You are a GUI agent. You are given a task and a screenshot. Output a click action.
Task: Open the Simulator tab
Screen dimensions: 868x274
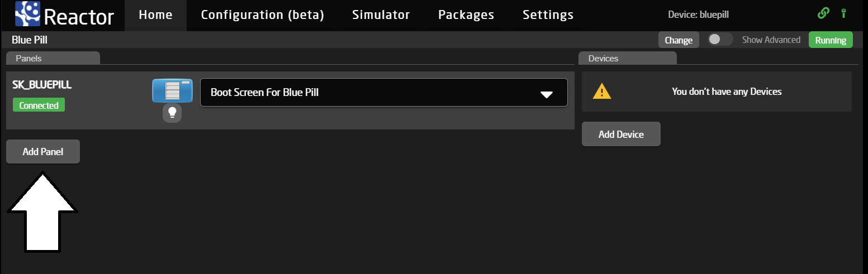pos(381,15)
